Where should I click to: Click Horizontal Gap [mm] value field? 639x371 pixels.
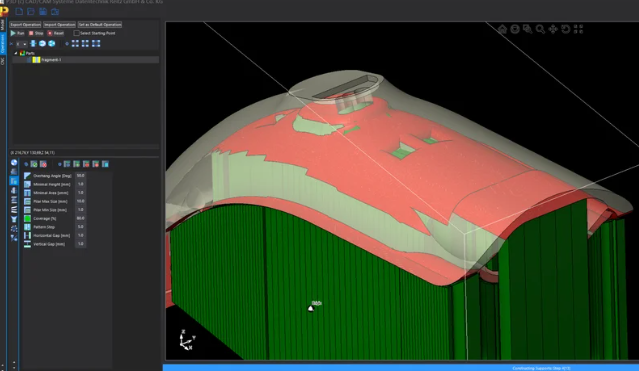click(81, 235)
